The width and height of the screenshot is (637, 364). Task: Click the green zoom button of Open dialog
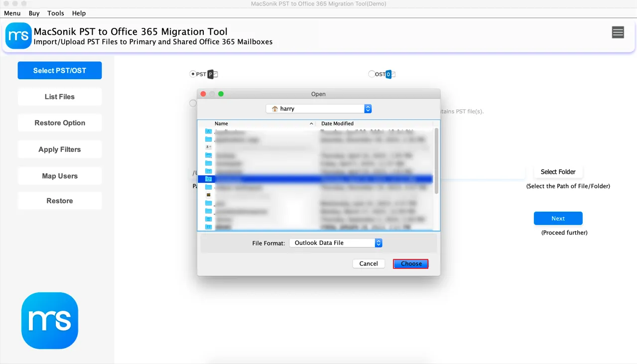pos(221,94)
